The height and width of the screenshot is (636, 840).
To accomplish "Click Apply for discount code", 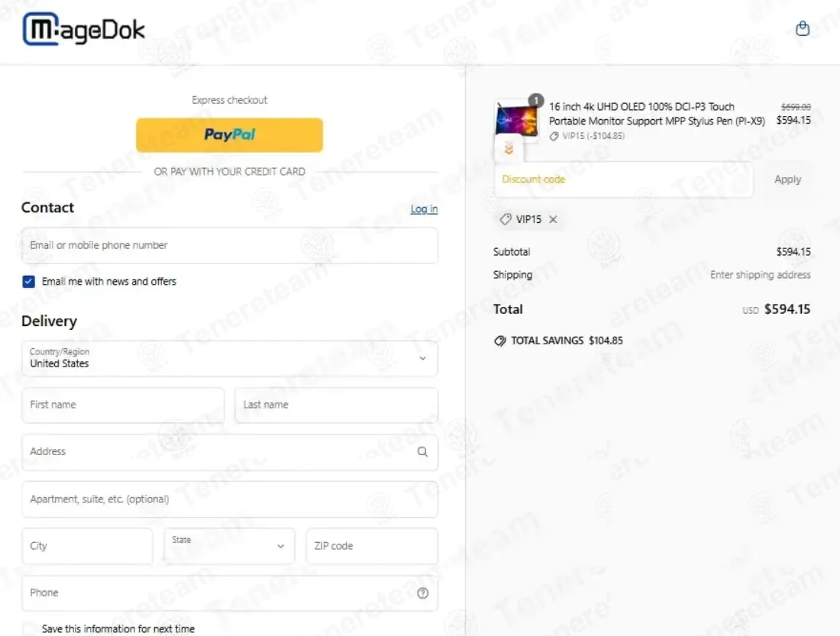I will 787,179.
